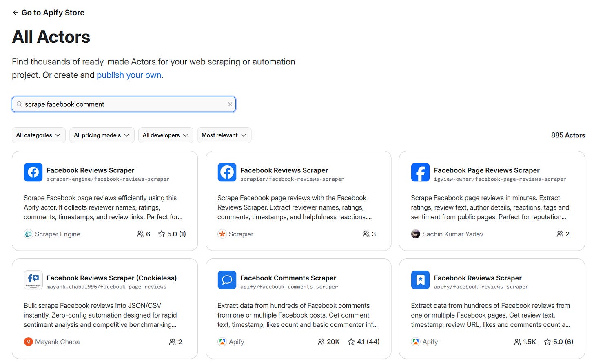This screenshot has height=364, width=594.
Task: Click the Cookieless scraper description text
Action: pyautogui.click(x=100, y=315)
